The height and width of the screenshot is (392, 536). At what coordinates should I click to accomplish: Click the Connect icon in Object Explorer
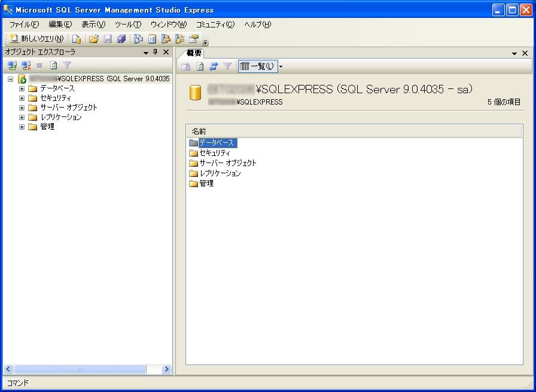13,65
